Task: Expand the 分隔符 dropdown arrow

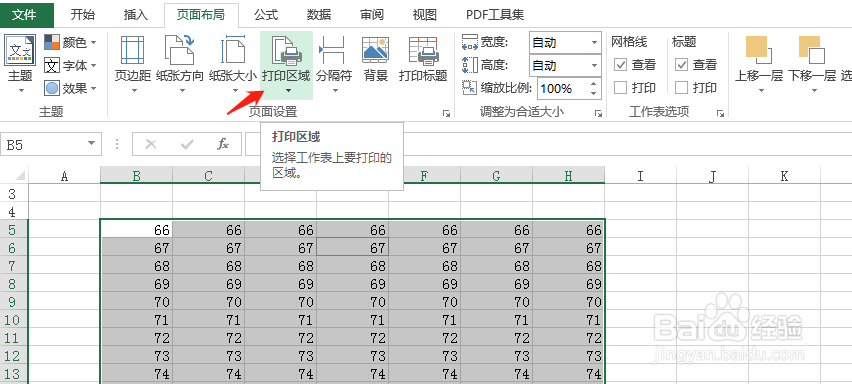Action: point(335,90)
